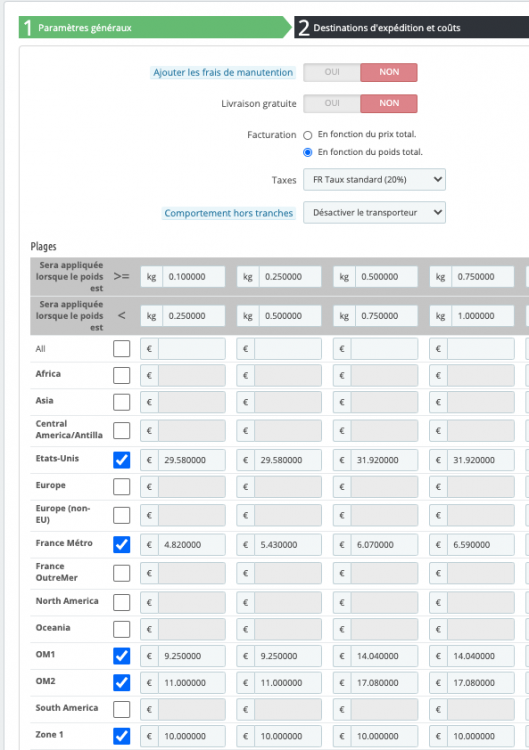Set Livraison gratuite to OUI
This screenshot has width=529, height=750.
pyautogui.click(x=332, y=103)
